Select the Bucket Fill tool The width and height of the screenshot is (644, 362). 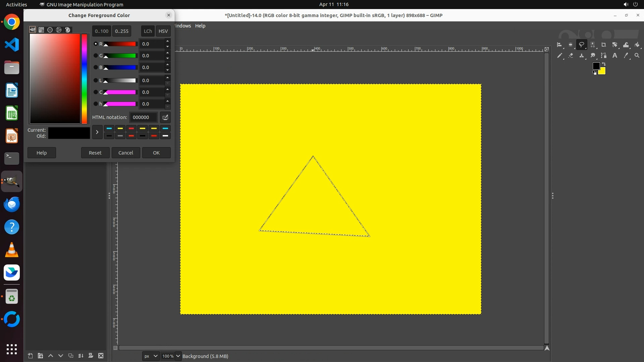click(637, 45)
